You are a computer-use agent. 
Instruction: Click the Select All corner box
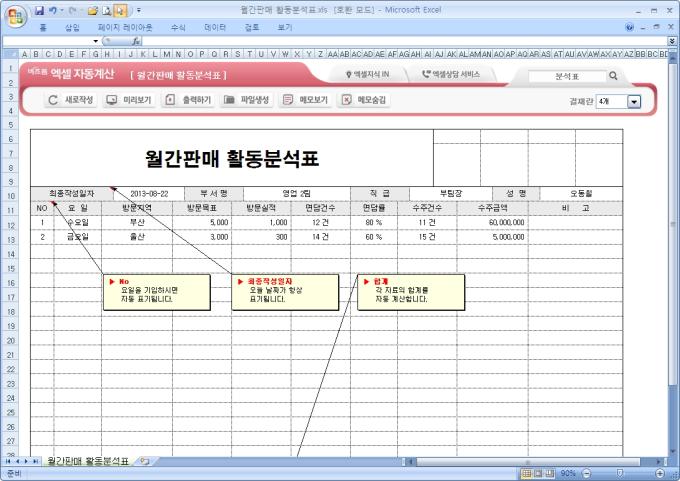tap(10, 54)
